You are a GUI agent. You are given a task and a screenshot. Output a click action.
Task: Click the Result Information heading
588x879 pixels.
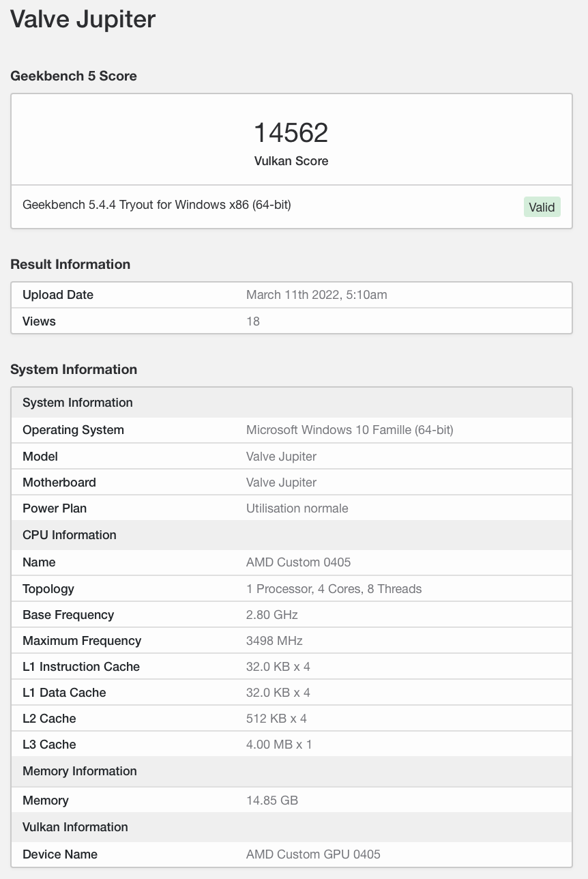[70, 264]
